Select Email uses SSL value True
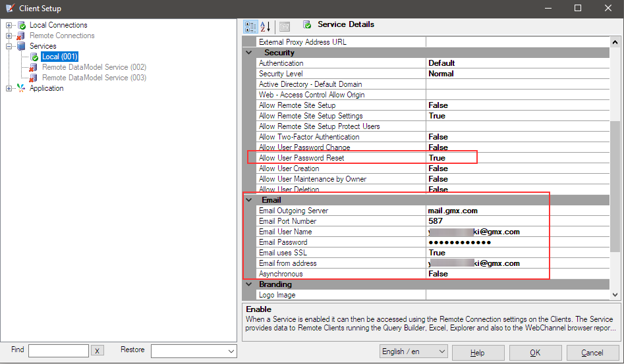624x364 pixels. (x=437, y=253)
